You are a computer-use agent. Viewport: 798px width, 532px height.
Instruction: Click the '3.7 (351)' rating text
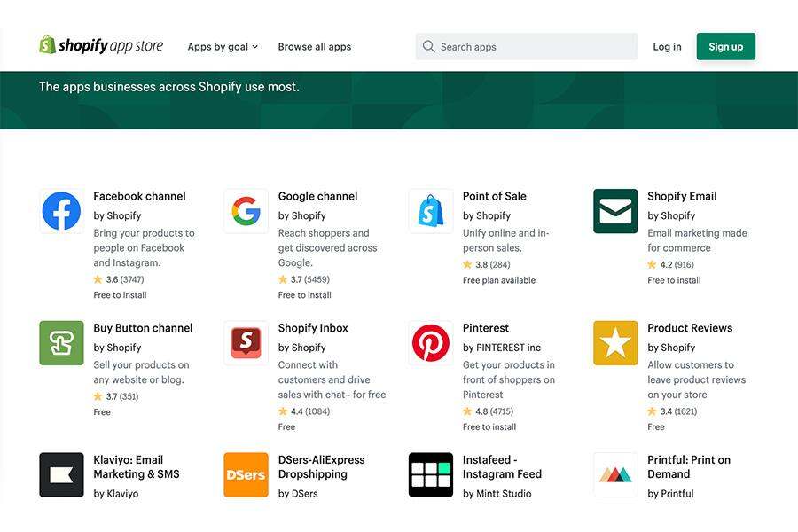tap(122, 396)
